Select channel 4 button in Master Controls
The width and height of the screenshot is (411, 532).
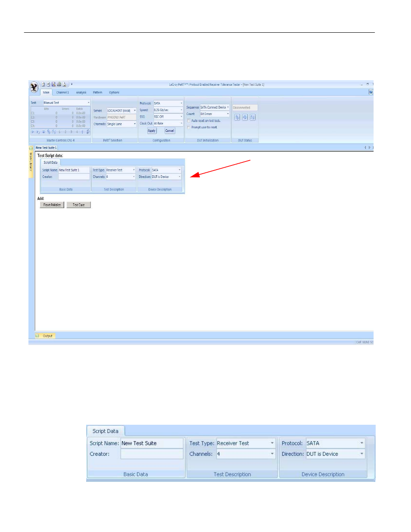pos(77,132)
